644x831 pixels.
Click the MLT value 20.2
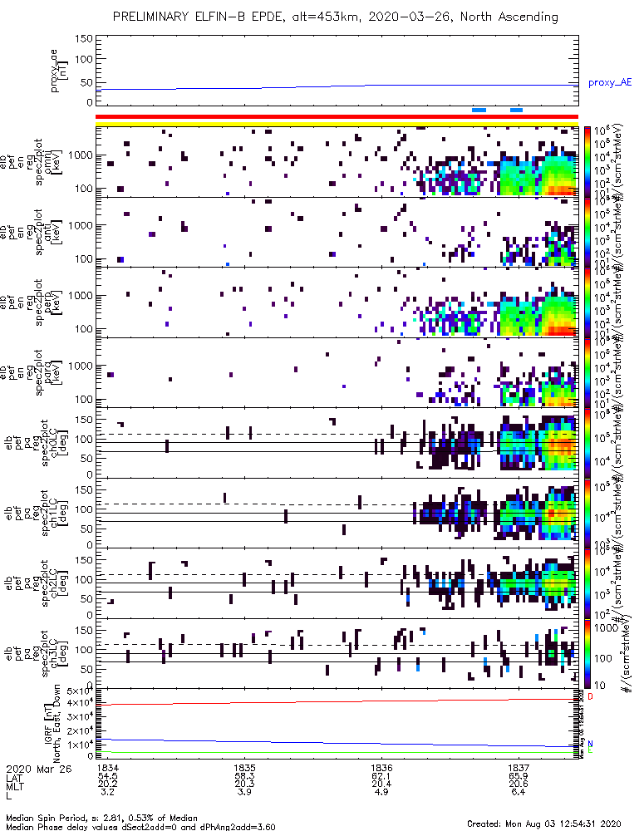coord(108,784)
